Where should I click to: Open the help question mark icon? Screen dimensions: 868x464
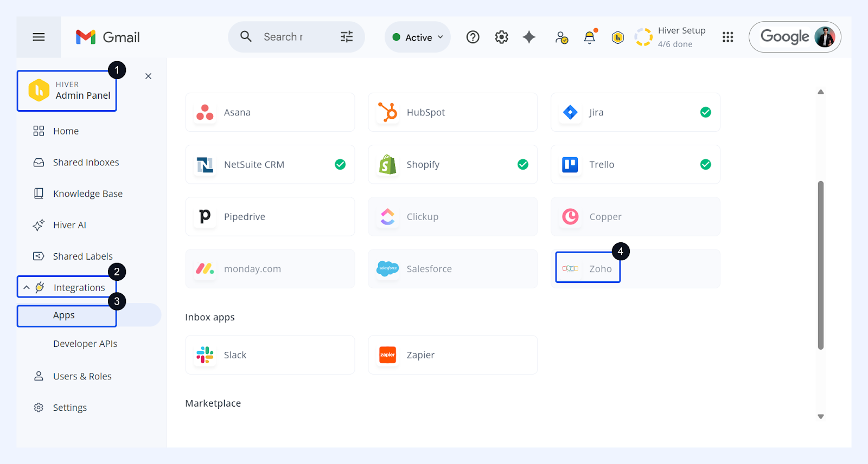[x=473, y=37]
